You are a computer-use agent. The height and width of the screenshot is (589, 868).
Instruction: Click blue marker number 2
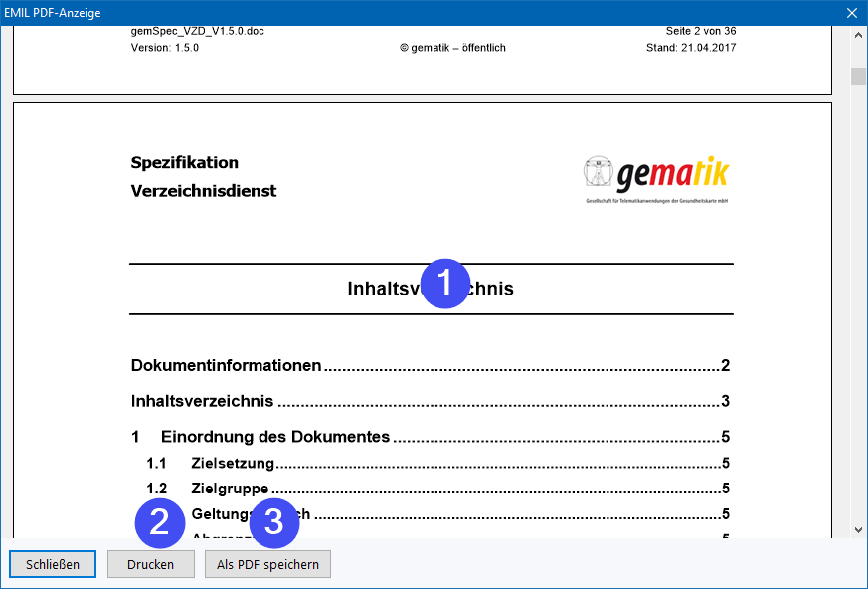tap(159, 522)
